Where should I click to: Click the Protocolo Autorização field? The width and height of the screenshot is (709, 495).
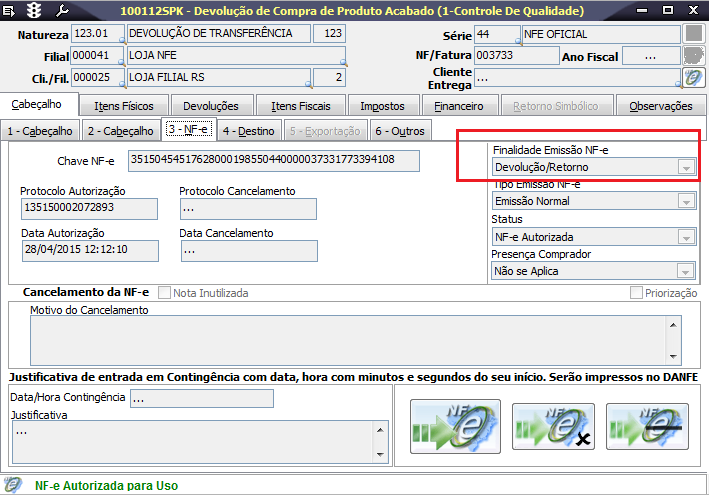pos(90,209)
